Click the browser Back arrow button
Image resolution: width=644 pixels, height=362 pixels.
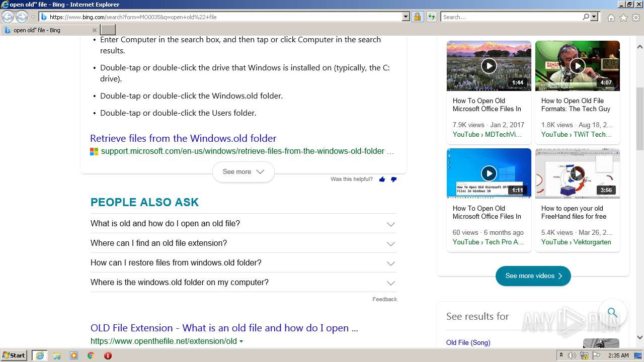click(8, 17)
